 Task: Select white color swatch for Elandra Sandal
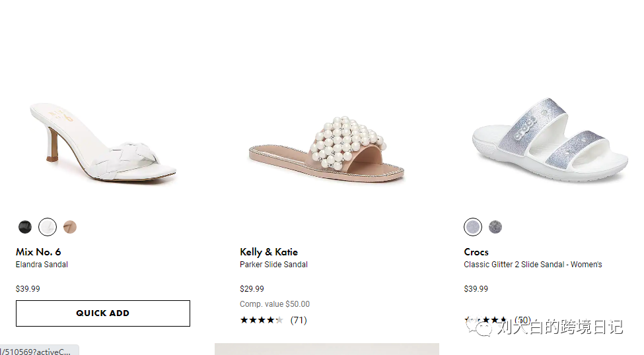(x=48, y=227)
